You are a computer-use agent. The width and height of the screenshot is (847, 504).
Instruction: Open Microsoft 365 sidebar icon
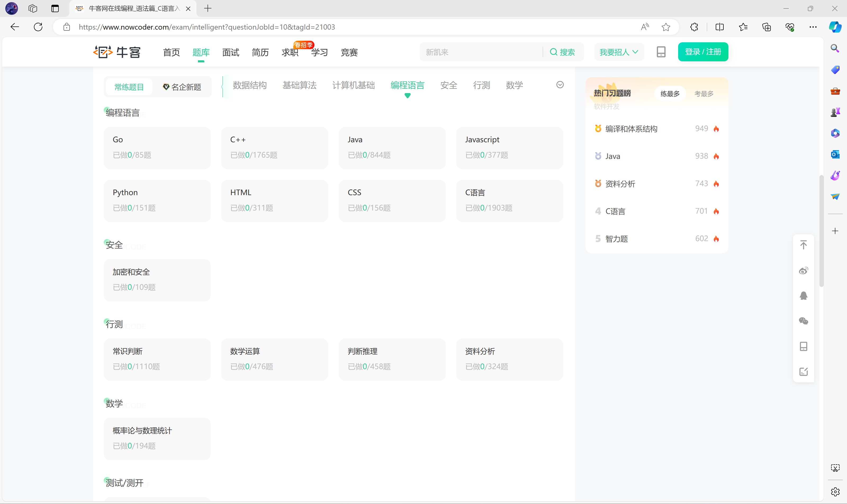pyautogui.click(x=835, y=133)
